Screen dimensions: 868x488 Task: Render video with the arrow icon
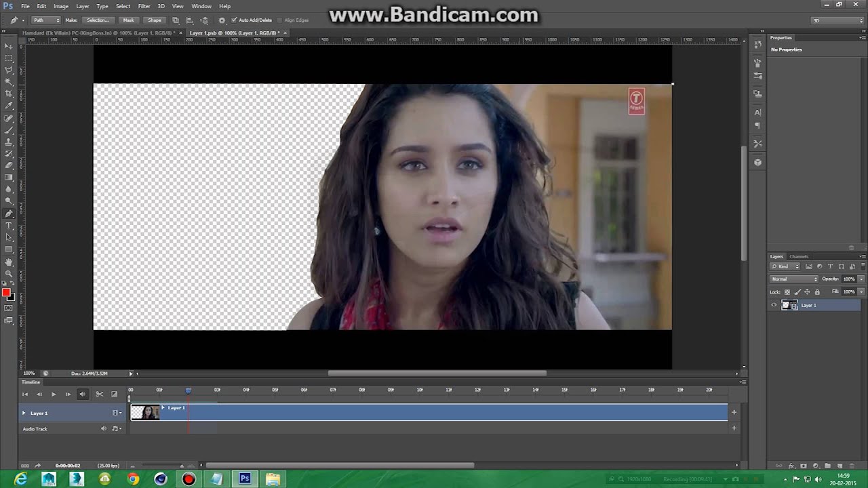(x=37, y=466)
